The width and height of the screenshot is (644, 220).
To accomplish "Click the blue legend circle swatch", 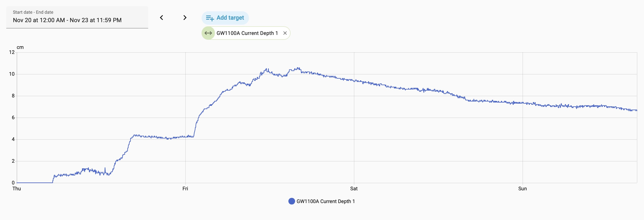I will (x=292, y=201).
